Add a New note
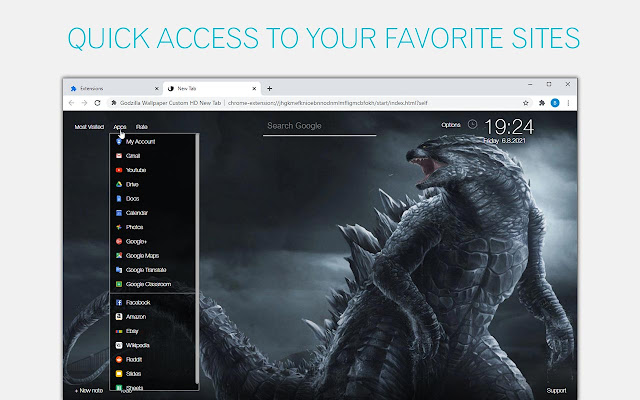The height and width of the screenshot is (400, 640). [89, 391]
